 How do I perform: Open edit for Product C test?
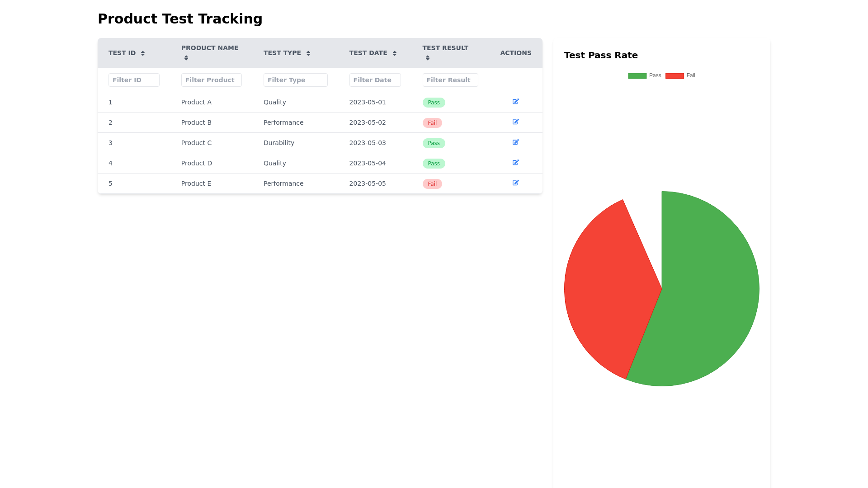(x=515, y=142)
